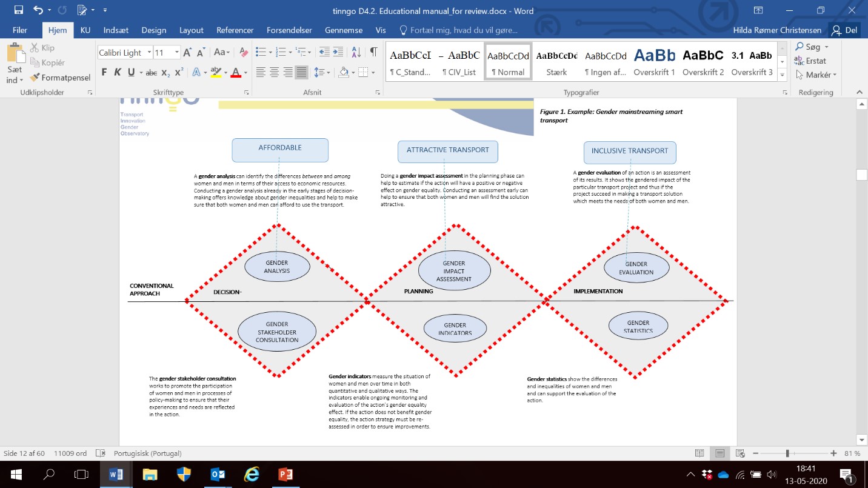Click the Formatpensel format painter
The width and height of the screenshot is (868, 488).
(x=61, y=78)
